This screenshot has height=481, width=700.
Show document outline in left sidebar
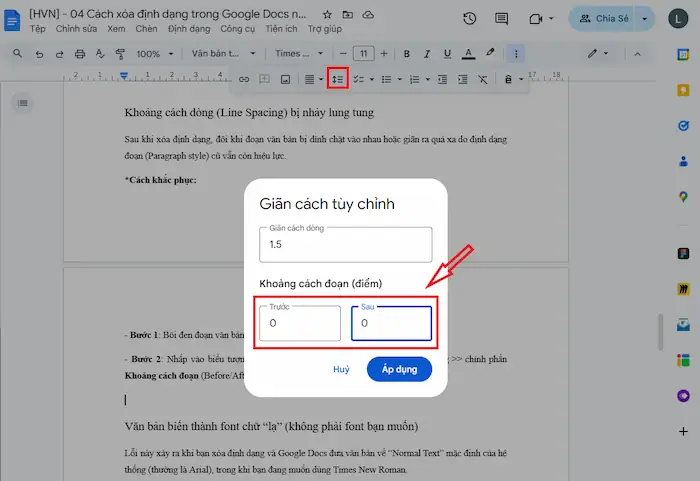click(x=23, y=102)
